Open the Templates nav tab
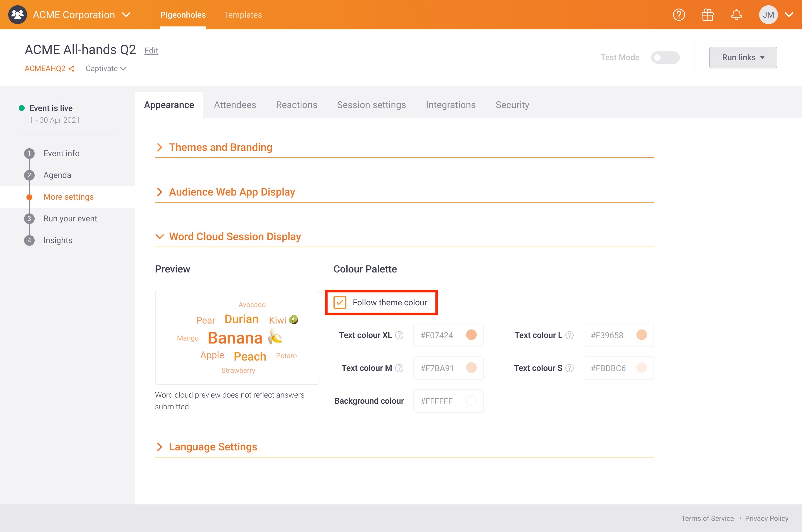This screenshot has height=532, width=802. pos(242,15)
